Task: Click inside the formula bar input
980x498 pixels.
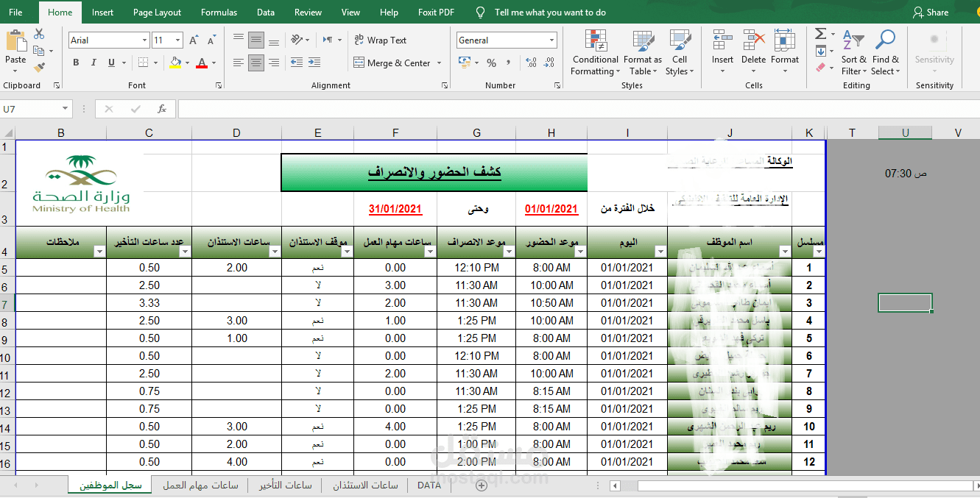Action: pyautogui.click(x=578, y=109)
